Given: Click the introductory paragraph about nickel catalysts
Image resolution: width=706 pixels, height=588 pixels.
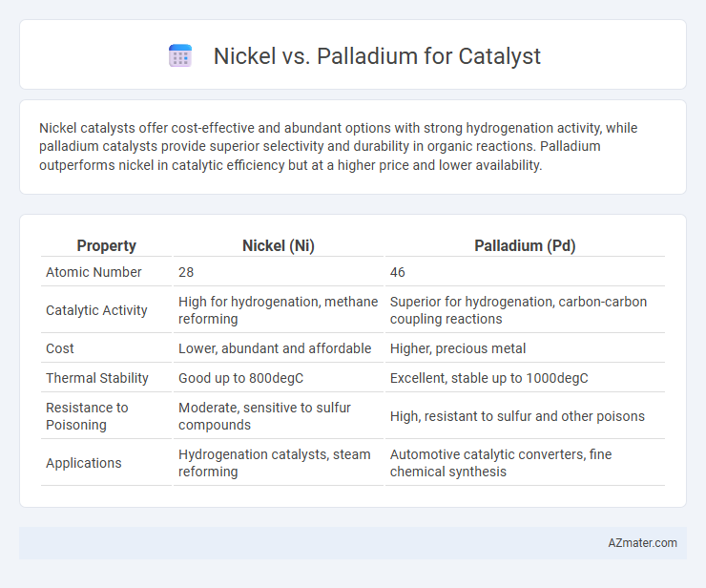Looking at the screenshot, I should [338, 146].
